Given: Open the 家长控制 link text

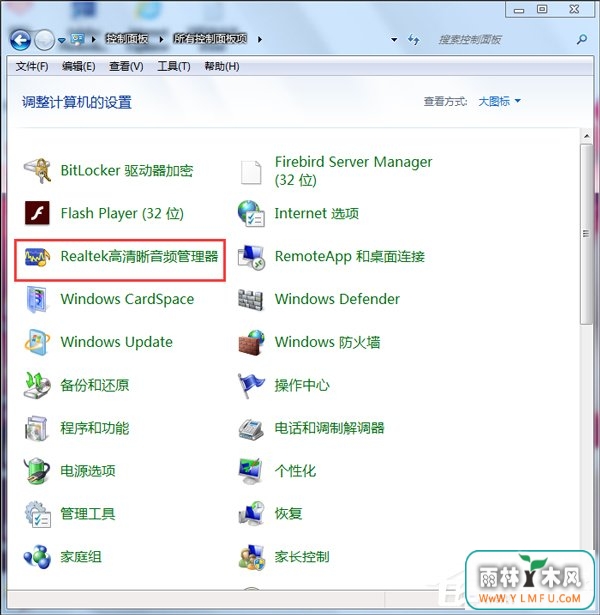Looking at the screenshot, I should pyautogui.click(x=302, y=557).
